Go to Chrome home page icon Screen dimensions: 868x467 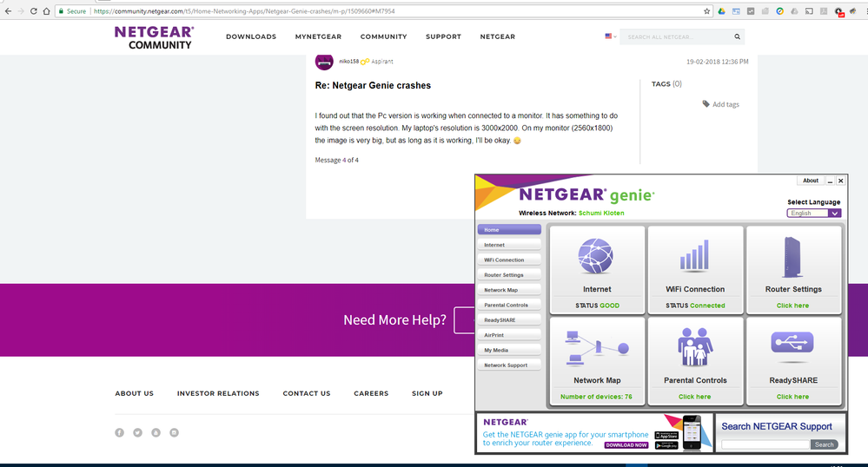[x=47, y=11]
